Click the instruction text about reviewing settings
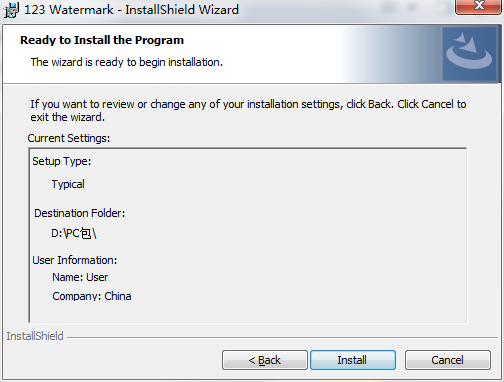 coord(248,110)
